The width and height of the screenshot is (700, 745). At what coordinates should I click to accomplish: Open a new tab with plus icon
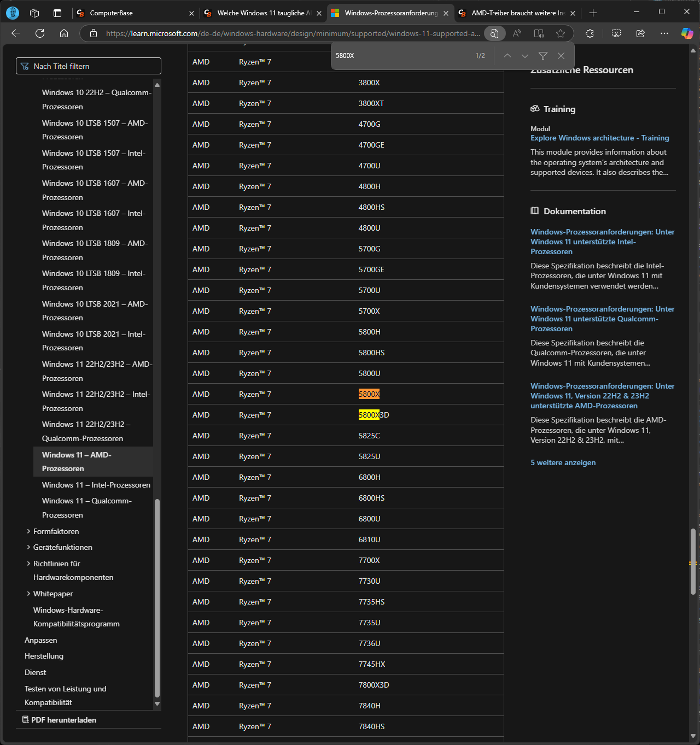[x=593, y=13]
